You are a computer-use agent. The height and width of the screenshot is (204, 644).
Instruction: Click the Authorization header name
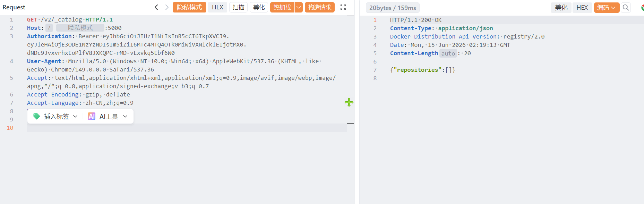(49, 36)
